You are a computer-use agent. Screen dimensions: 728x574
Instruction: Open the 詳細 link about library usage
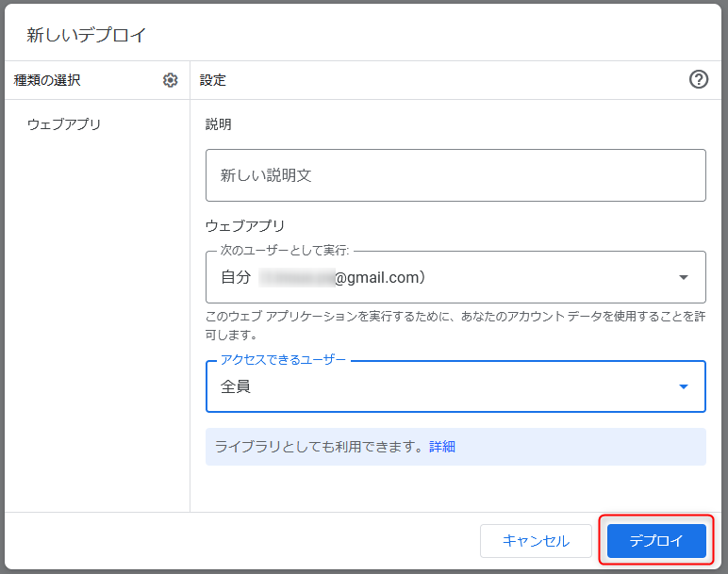pyautogui.click(x=442, y=447)
